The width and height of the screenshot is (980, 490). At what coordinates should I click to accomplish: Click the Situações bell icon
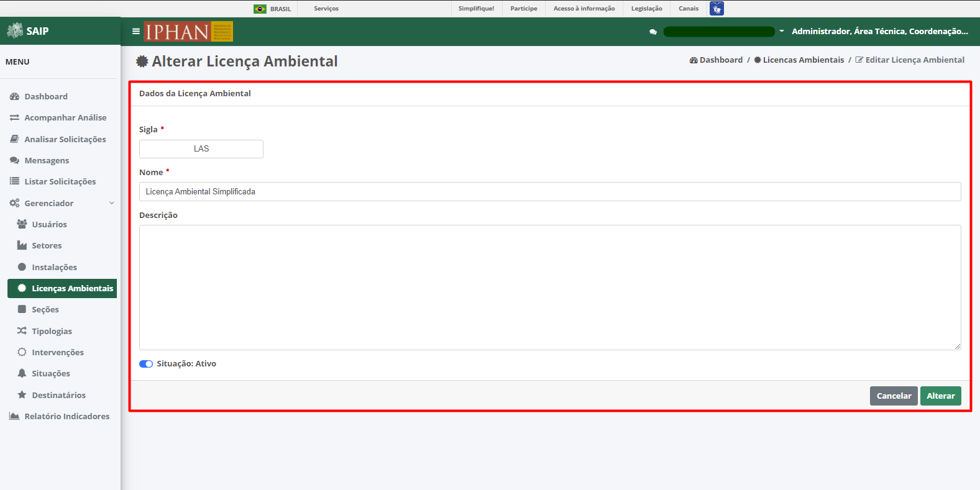(x=22, y=373)
